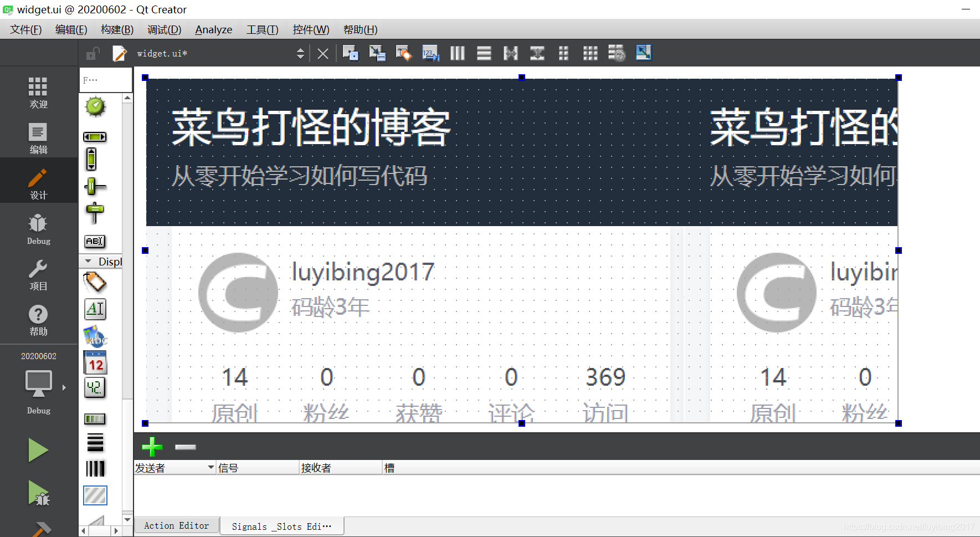Open the 发送者 column dropdown arrow
980x537 pixels.
click(x=211, y=467)
